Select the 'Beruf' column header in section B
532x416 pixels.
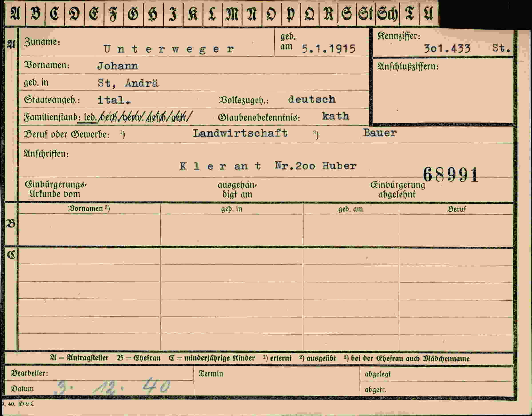(x=457, y=209)
